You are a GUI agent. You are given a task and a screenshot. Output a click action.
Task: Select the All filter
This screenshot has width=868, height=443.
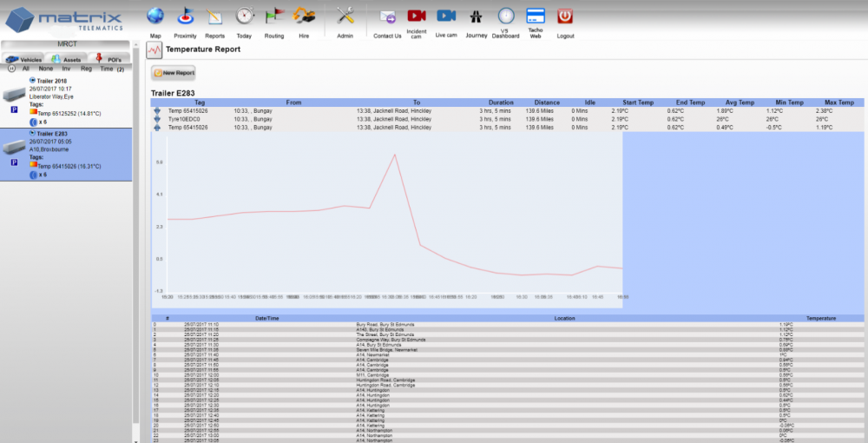tap(26, 69)
